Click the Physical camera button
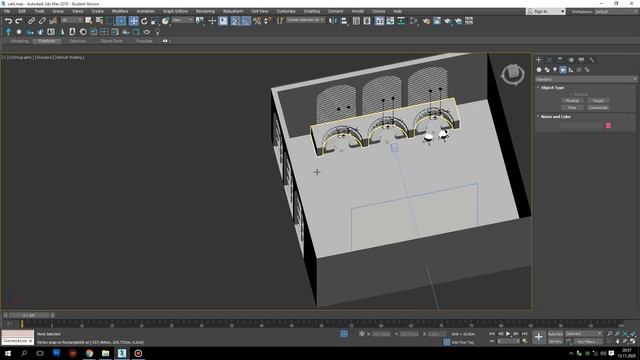640x360 pixels. (x=572, y=100)
